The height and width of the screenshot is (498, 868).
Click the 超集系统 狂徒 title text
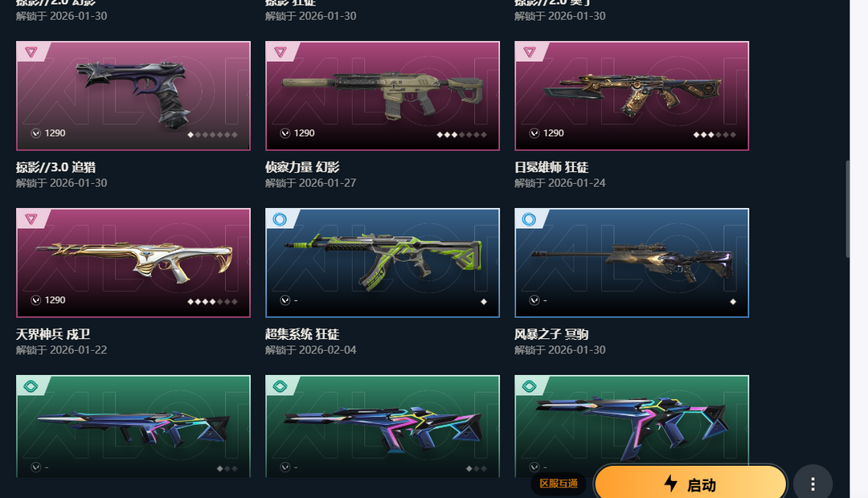pos(302,334)
